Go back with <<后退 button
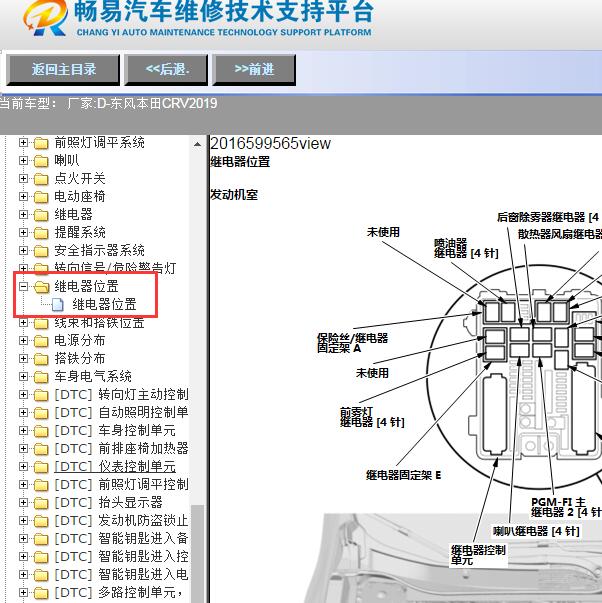Viewport: 602px width, 603px height. (x=166, y=70)
